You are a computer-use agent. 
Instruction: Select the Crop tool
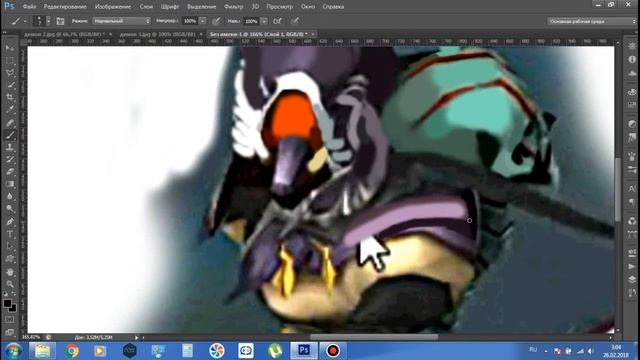click(10, 98)
